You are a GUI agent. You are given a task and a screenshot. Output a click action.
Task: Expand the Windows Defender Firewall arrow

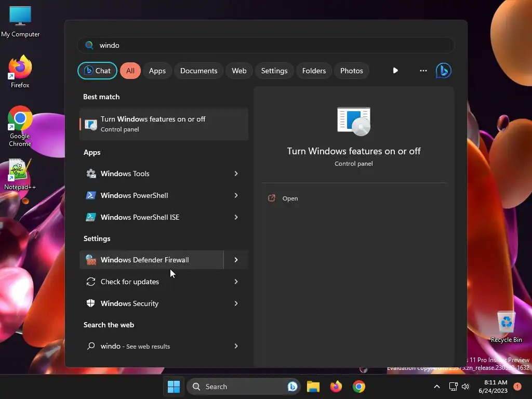(x=236, y=260)
